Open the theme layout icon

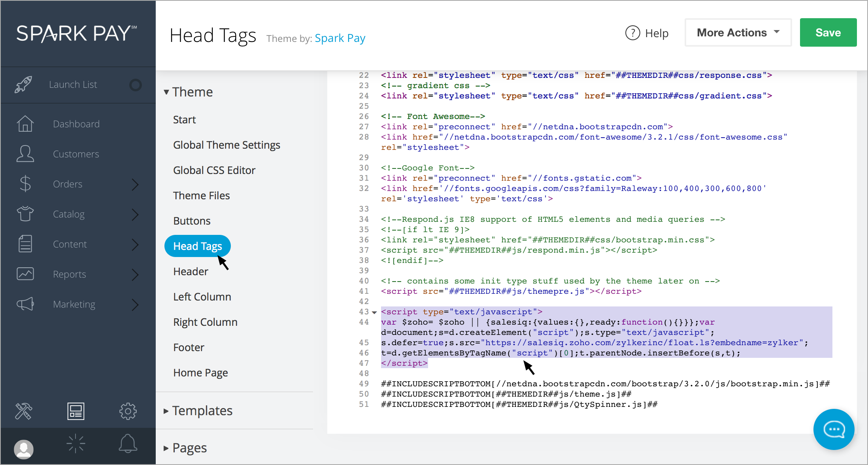75,411
